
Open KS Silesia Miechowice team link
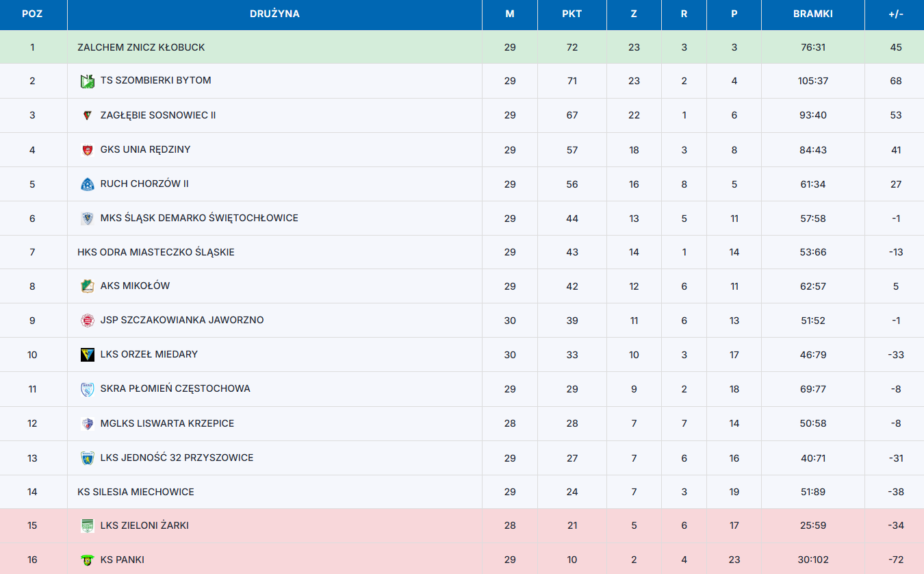(136, 492)
